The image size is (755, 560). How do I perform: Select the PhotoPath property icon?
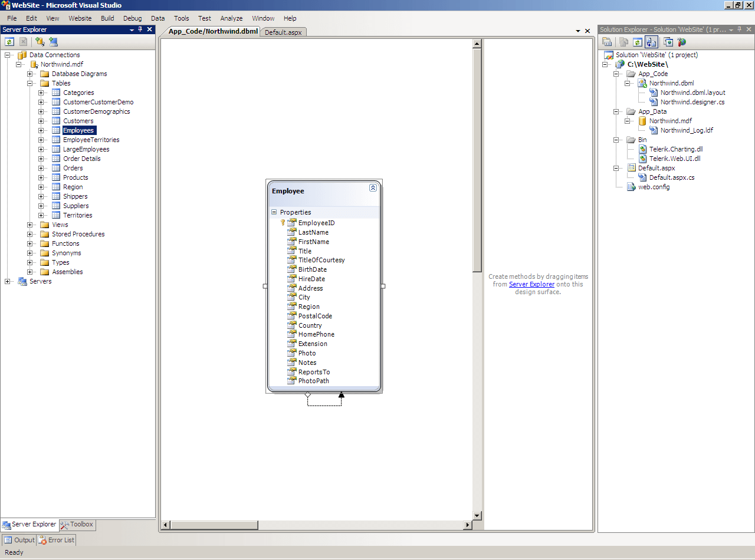tap(291, 381)
